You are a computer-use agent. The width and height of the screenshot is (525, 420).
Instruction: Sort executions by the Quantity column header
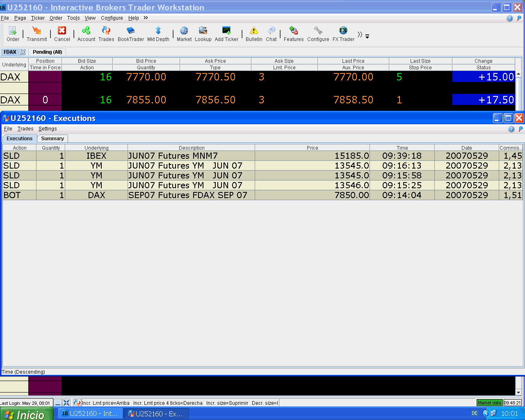click(51, 148)
